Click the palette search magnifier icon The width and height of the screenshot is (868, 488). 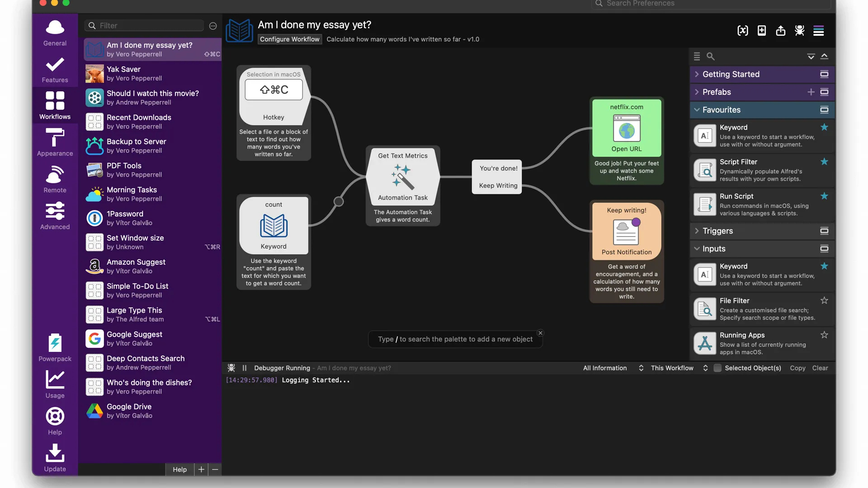click(x=710, y=56)
